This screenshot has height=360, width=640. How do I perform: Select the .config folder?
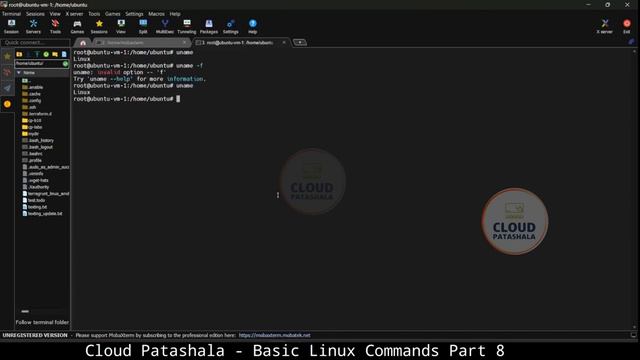[32, 100]
